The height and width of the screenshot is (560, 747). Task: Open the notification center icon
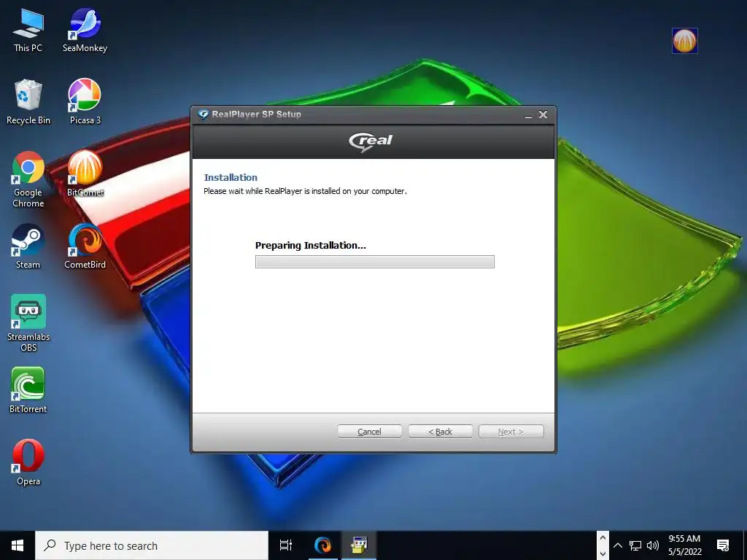723,545
